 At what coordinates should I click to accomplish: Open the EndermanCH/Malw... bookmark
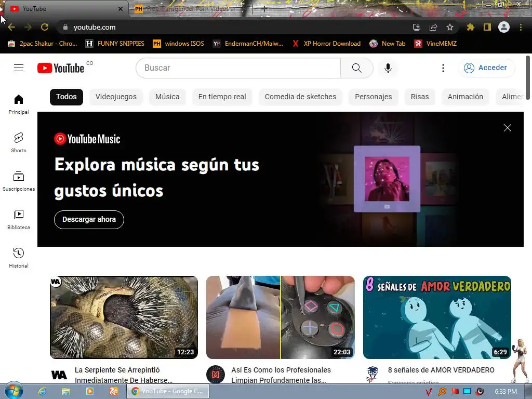248,44
